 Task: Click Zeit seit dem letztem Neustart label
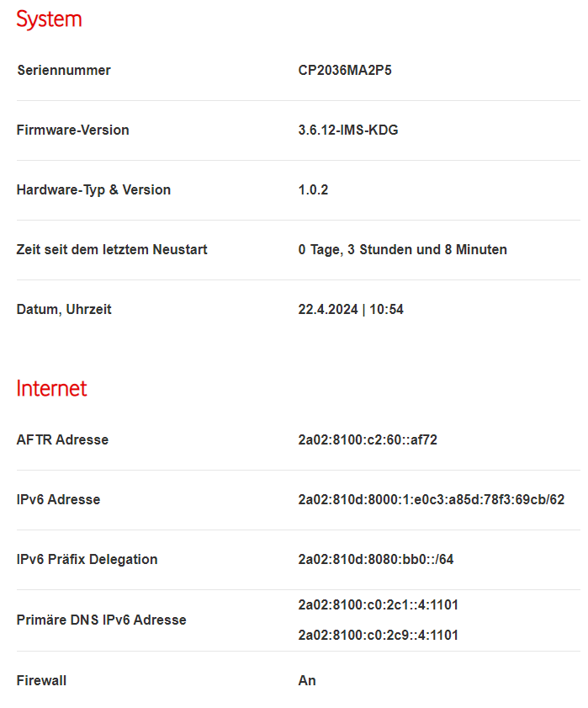(112, 249)
